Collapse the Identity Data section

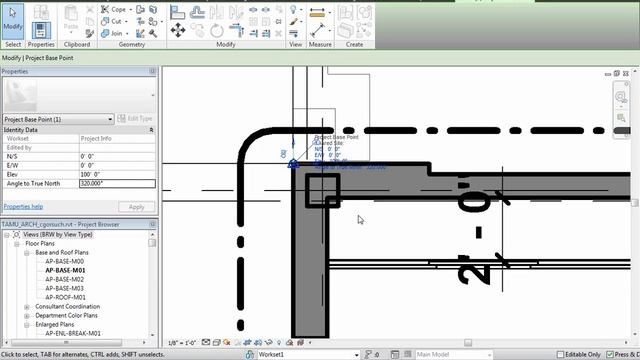point(151,130)
